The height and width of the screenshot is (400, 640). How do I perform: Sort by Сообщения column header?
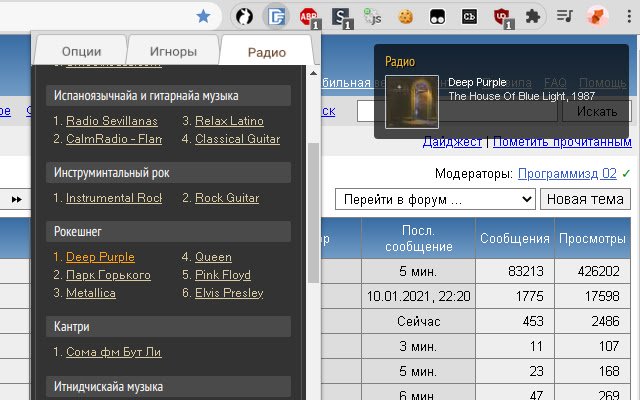(515, 238)
